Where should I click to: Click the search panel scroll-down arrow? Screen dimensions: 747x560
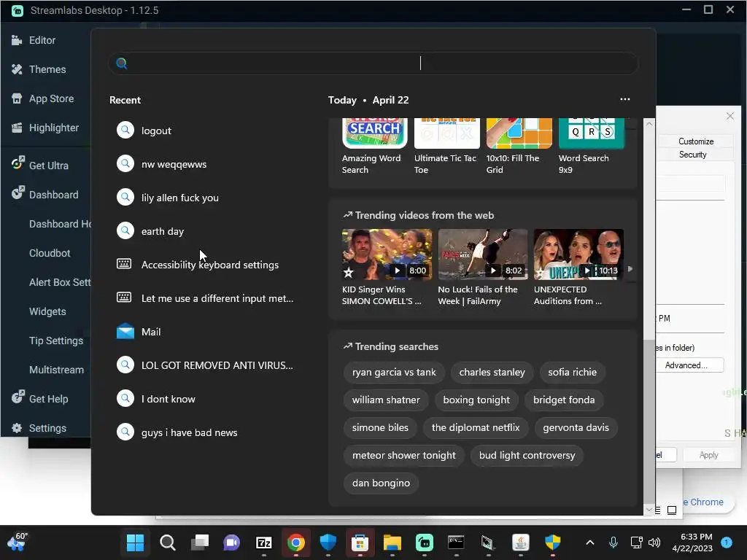tap(649, 510)
